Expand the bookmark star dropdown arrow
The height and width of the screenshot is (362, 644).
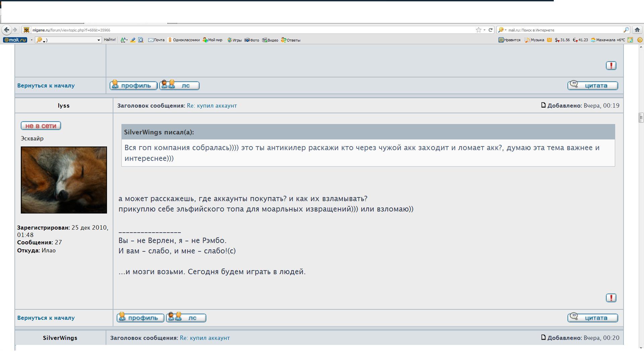pos(484,30)
